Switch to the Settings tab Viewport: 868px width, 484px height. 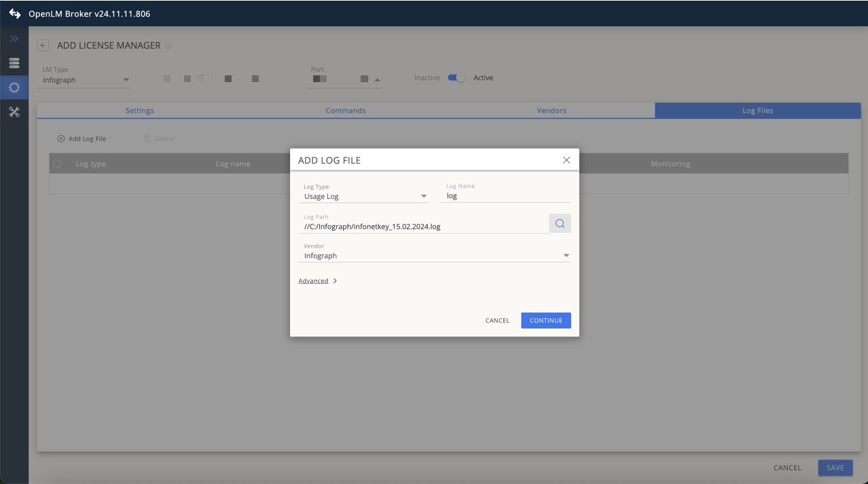(x=140, y=111)
